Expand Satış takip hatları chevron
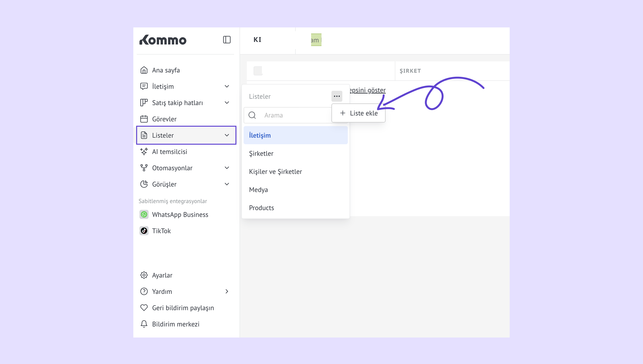The width and height of the screenshot is (643, 364). pyautogui.click(x=227, y=103)
